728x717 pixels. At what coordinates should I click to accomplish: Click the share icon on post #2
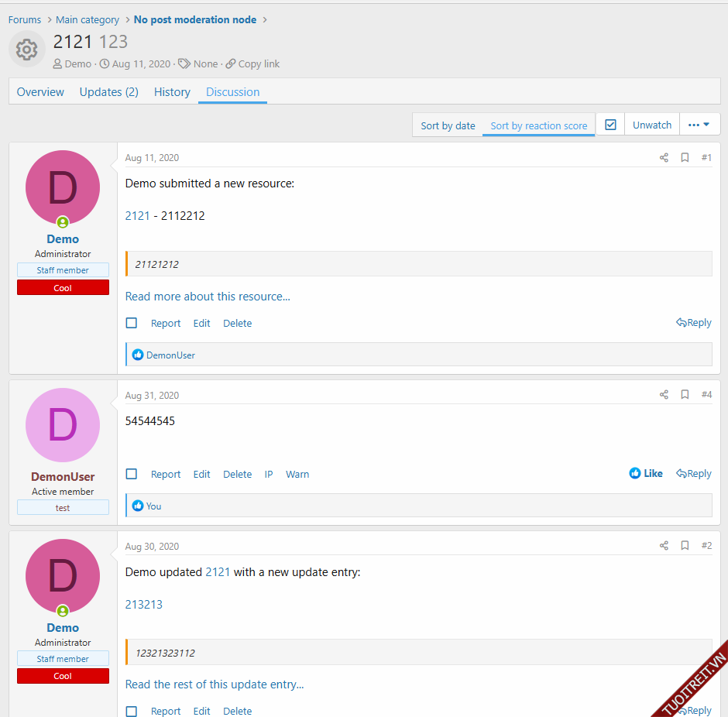coord(664,546)
